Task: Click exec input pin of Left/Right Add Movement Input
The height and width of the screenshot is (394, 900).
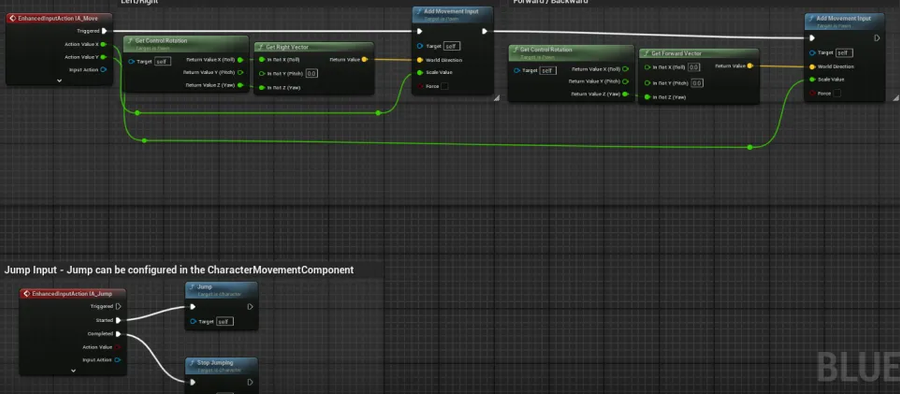Action: click(x=420, y=31)
